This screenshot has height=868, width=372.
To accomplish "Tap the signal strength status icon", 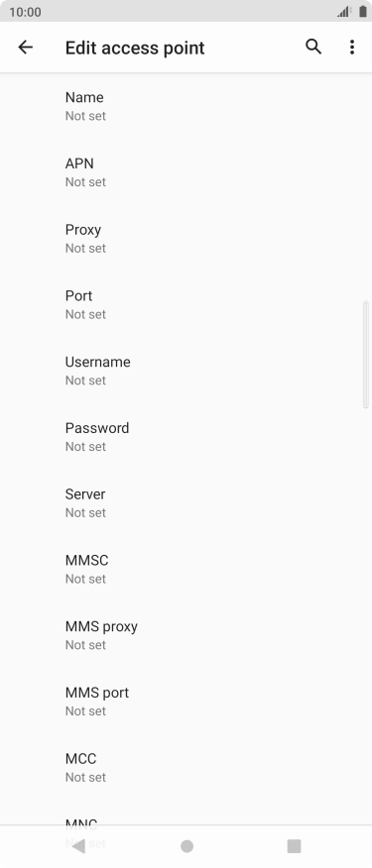I will point(344,12).
